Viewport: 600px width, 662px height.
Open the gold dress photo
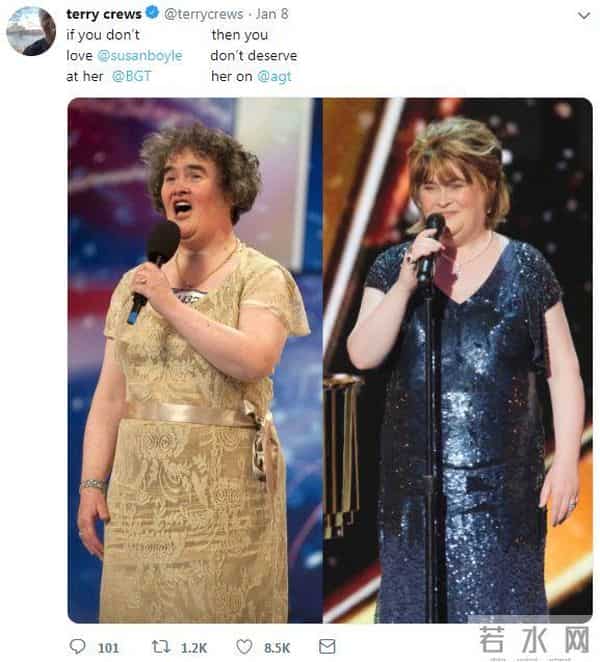(x=195, y=360)
